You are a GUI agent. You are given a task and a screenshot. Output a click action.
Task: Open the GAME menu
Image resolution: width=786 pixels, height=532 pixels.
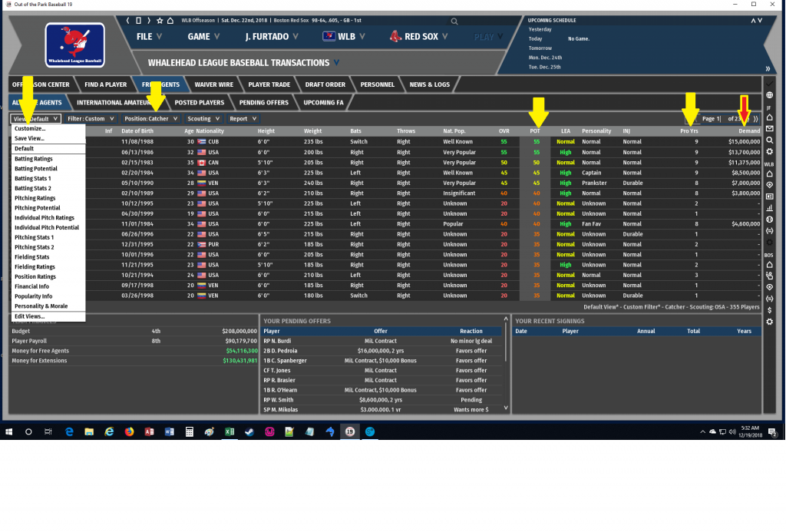pos(203,37)
